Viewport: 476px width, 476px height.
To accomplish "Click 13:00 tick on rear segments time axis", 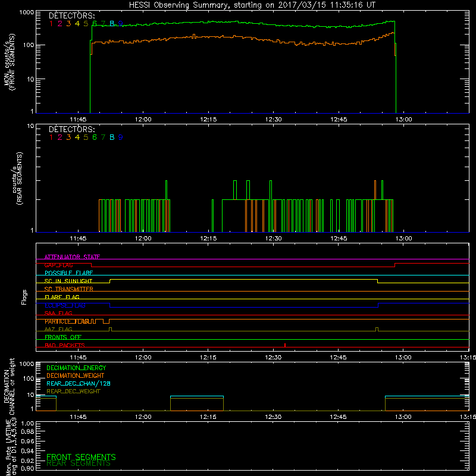I will pos(404,239).
